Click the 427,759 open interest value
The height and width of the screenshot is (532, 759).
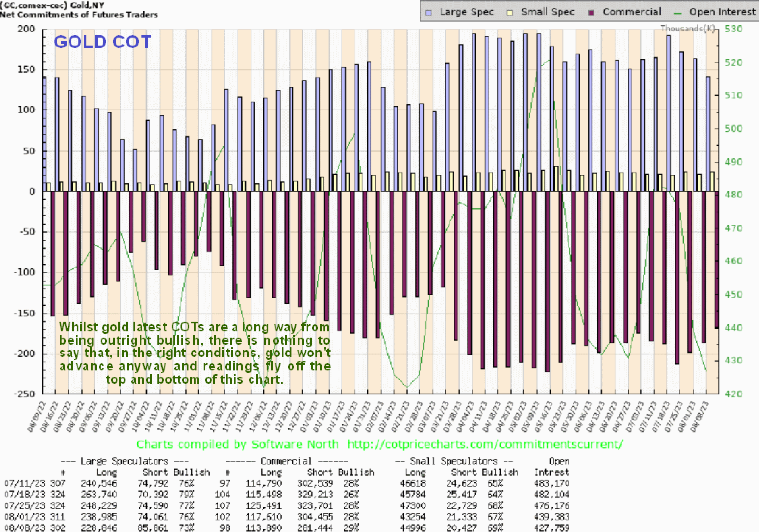click(551, 528)
